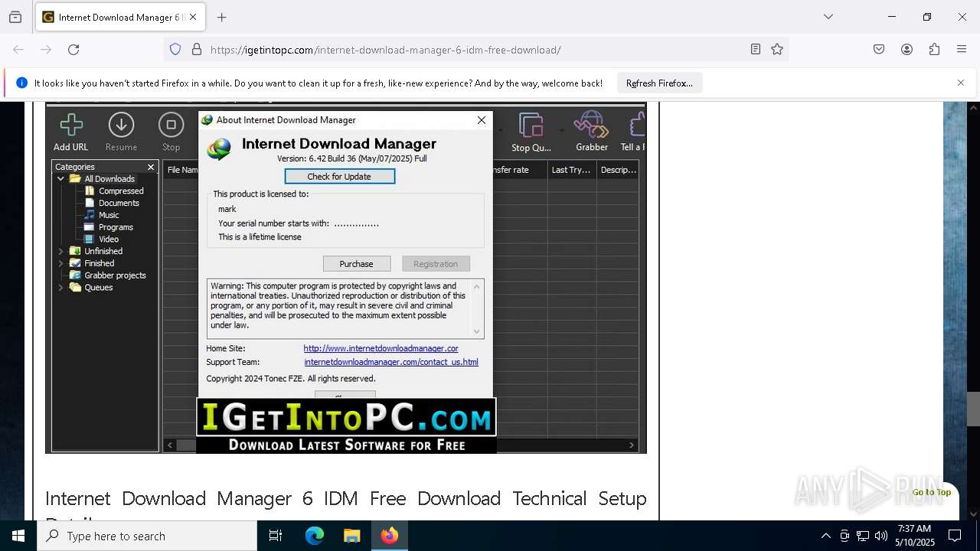Click the download list scroll-left arrow

[170, 445]
